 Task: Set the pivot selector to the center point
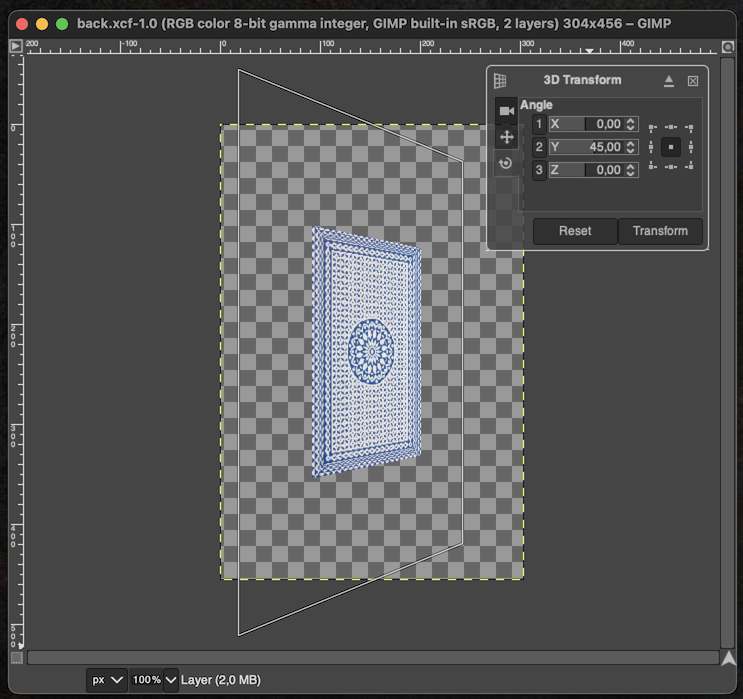tap(671, 147)
